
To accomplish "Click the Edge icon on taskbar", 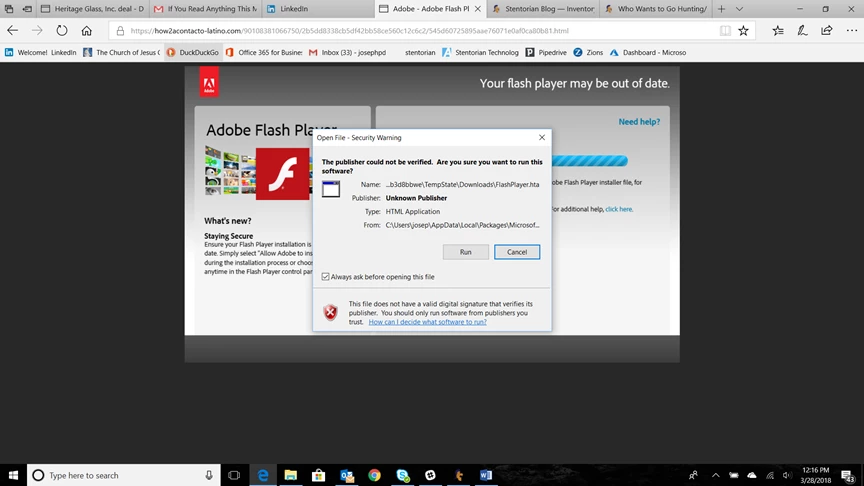I will pyautogui.click(x=263, y=475).
